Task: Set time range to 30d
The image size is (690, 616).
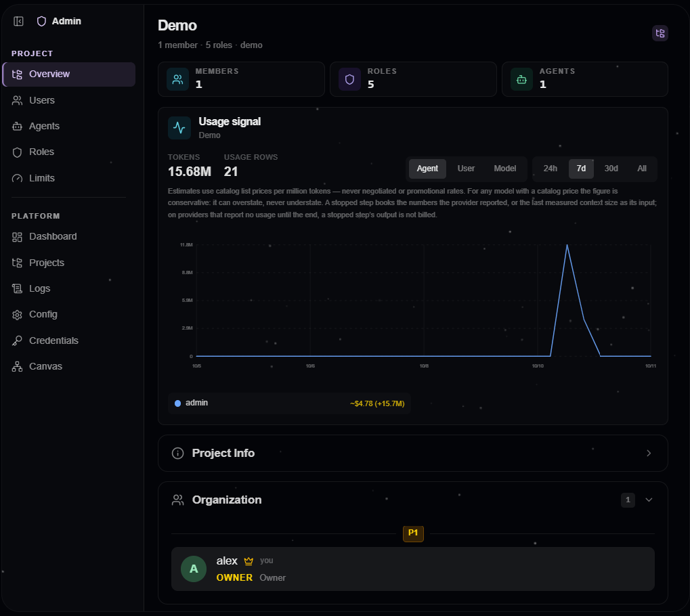Action: [x=611, y=169]
